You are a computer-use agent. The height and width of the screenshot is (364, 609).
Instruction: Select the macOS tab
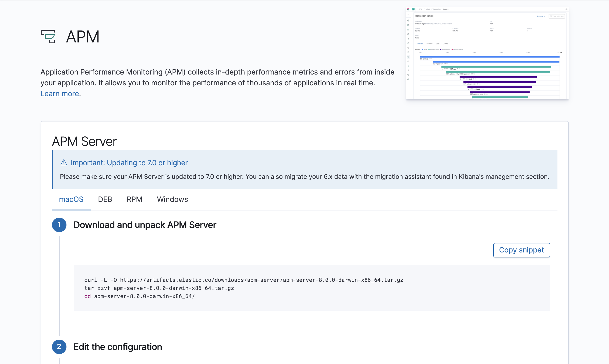71,199
